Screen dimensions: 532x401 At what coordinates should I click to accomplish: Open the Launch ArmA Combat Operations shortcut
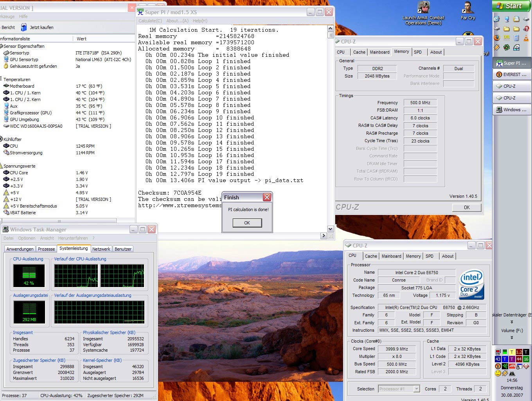click(x=423, y=13)
